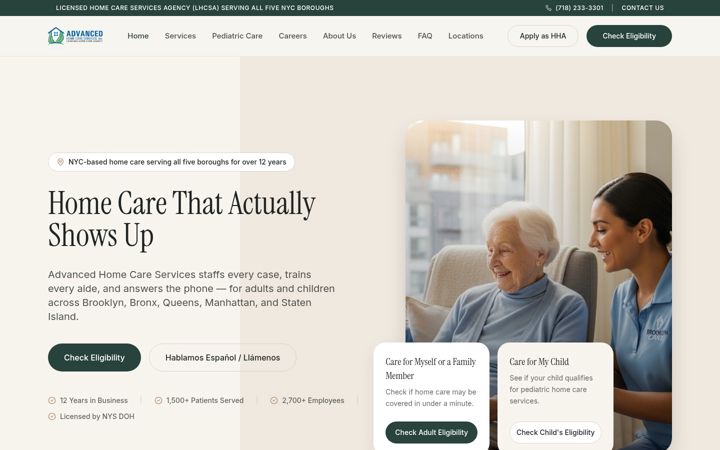Click Check Eligibility below the hero text
The width and height of the screenshot is (720, 450).
click(94, 357)
